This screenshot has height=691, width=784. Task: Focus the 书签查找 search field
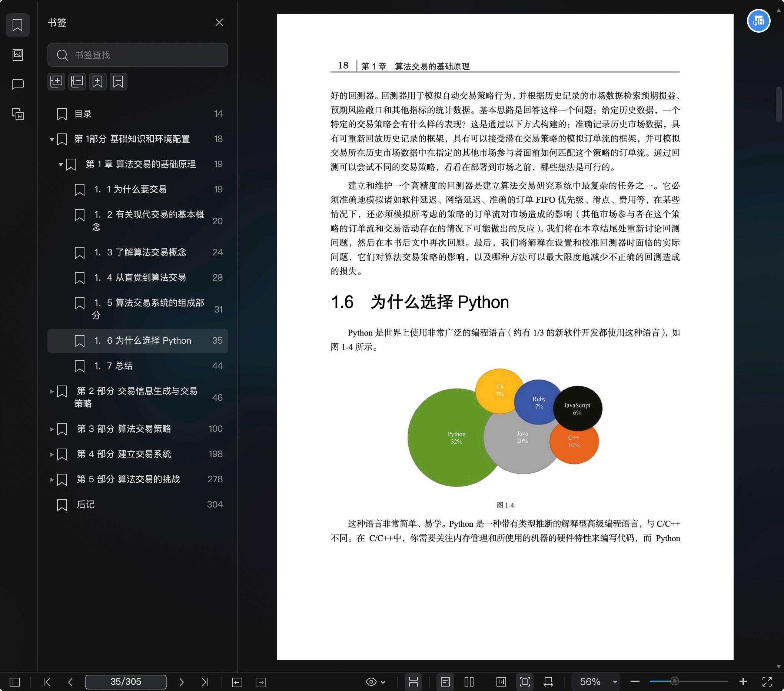pyautogui.click(x=138, y=55)
